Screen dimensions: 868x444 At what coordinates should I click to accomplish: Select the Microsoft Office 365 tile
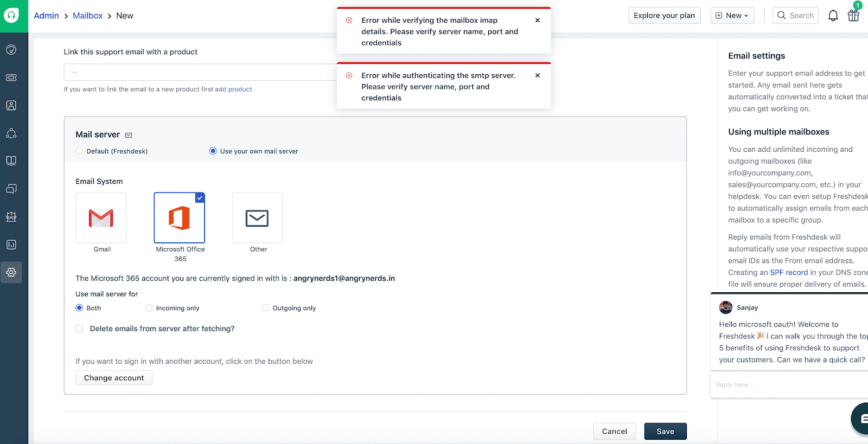tap(180, 217)
